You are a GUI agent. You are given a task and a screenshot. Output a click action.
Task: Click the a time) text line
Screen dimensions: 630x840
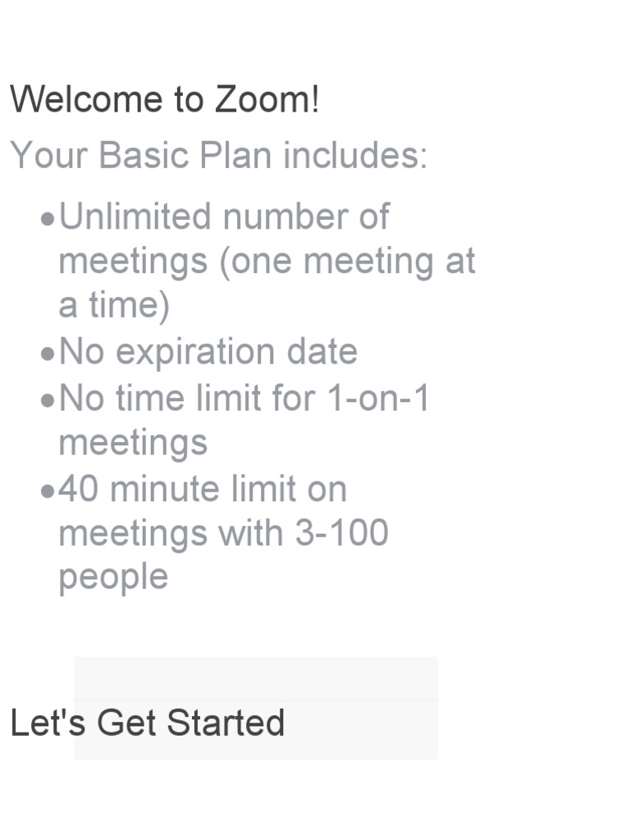point(114,305)
